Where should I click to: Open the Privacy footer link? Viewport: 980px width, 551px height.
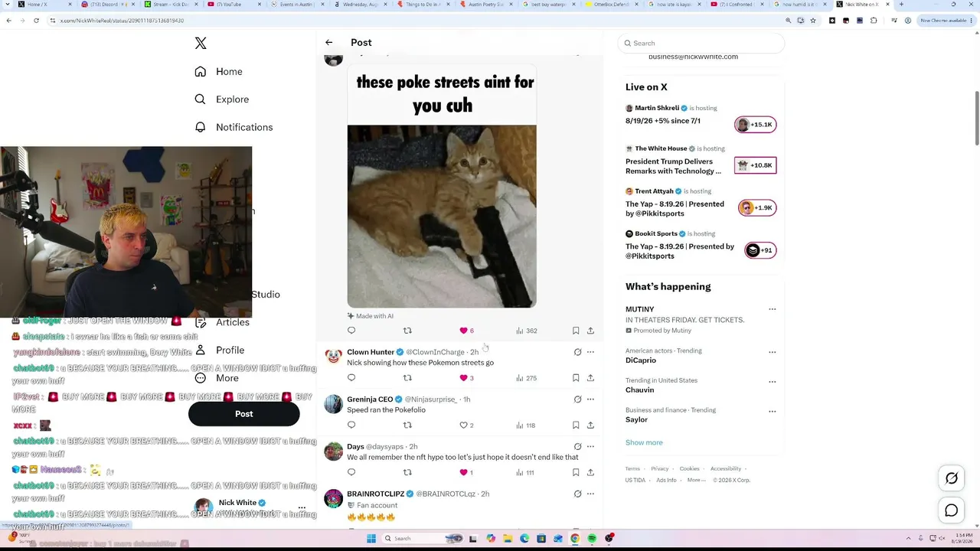659,469
